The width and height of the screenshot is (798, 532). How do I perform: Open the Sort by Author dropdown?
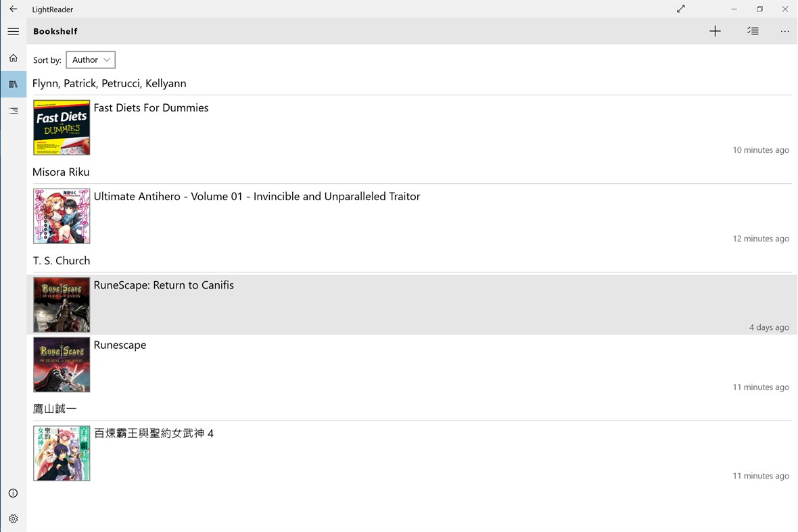(x=91, y=59)
